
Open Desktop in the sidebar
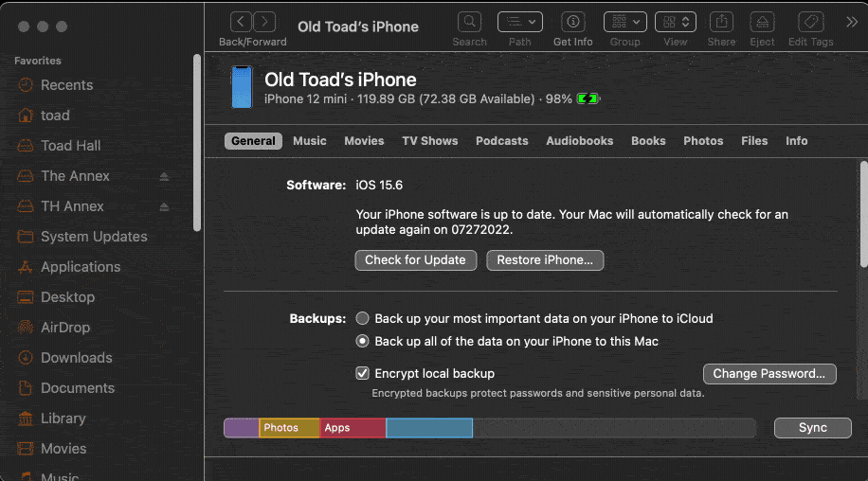pos(67,297)
